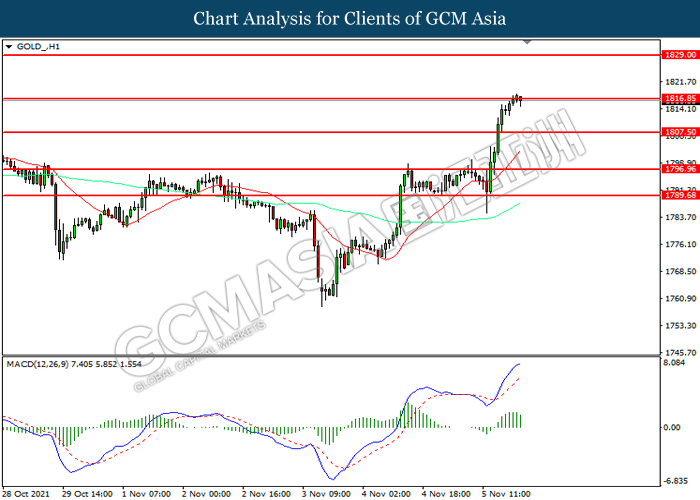Click the 1789.68 price level label
Viewport: 700px width, 500px height.
tap(681, 196)
